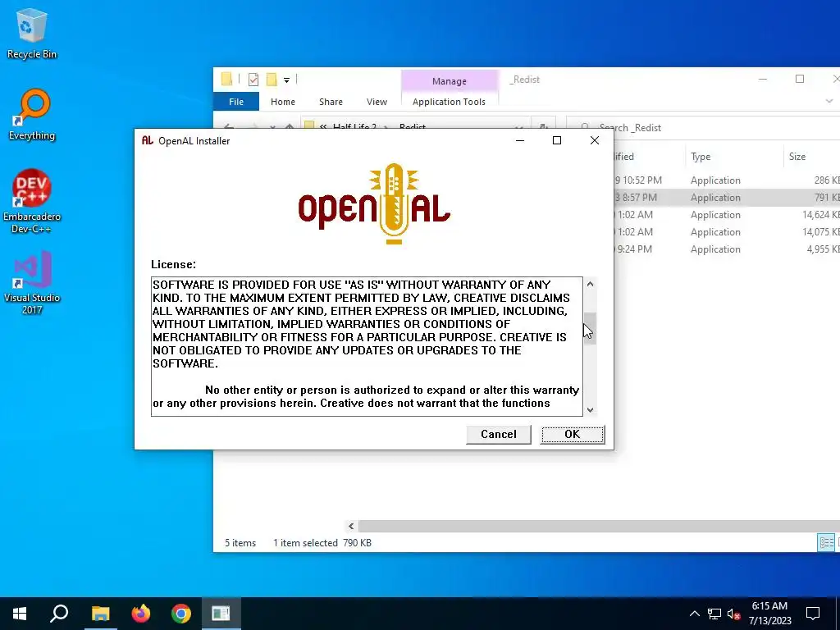This screenshot has height=630, width=840.
Task: Click the license scrollbar up arrow
Action: (590, 284)
